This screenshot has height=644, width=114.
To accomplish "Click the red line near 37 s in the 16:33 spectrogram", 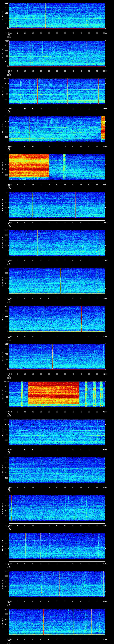I will pyautogui.click(x=68, y=91).
